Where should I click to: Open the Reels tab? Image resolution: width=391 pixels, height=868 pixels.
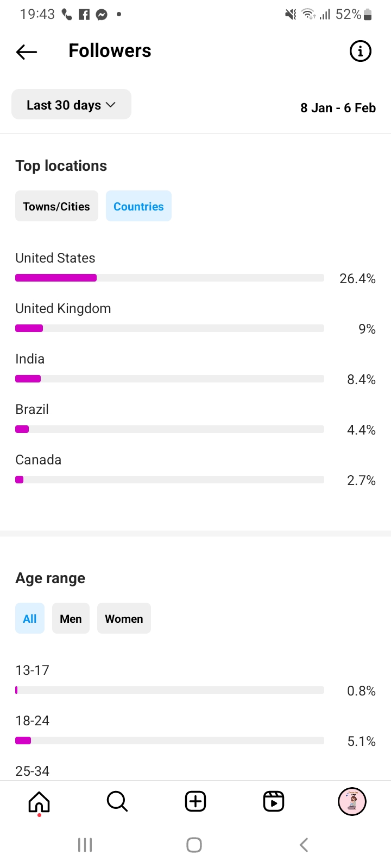tap(274, 801)
